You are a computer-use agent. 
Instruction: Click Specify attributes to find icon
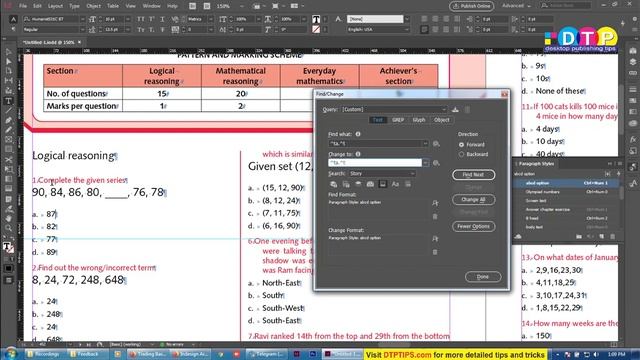[435, 203]
